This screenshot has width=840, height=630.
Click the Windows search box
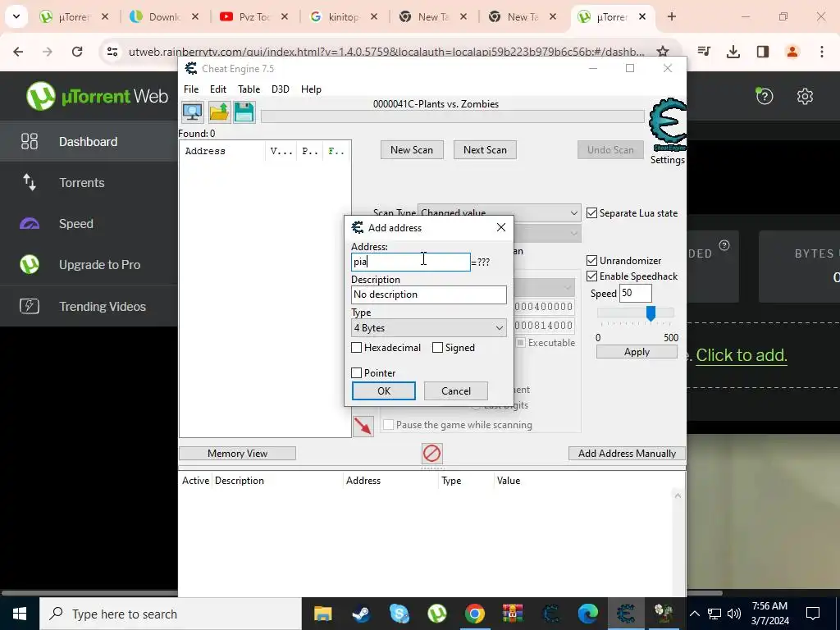[171, 614]
